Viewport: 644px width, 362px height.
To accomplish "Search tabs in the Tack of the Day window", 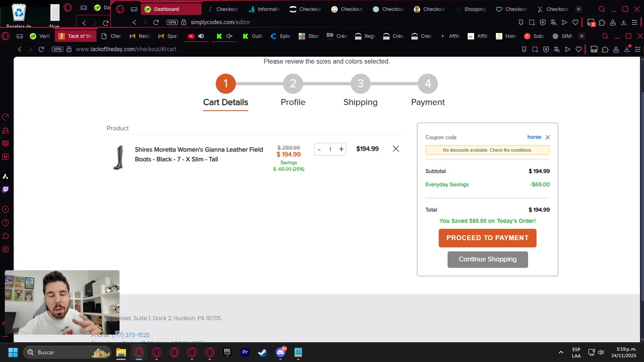I will 605,36.
